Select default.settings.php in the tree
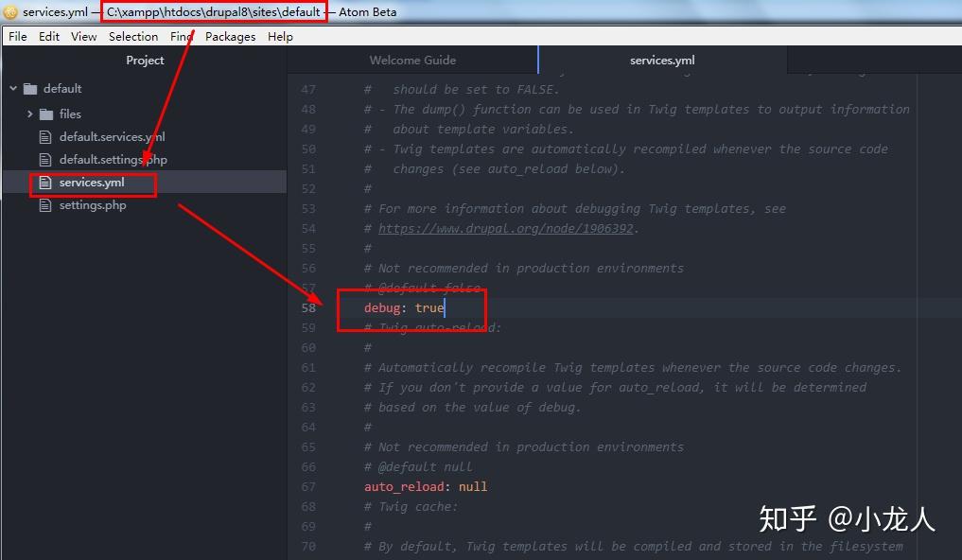 pyautogui.click(x=113, y=160)
